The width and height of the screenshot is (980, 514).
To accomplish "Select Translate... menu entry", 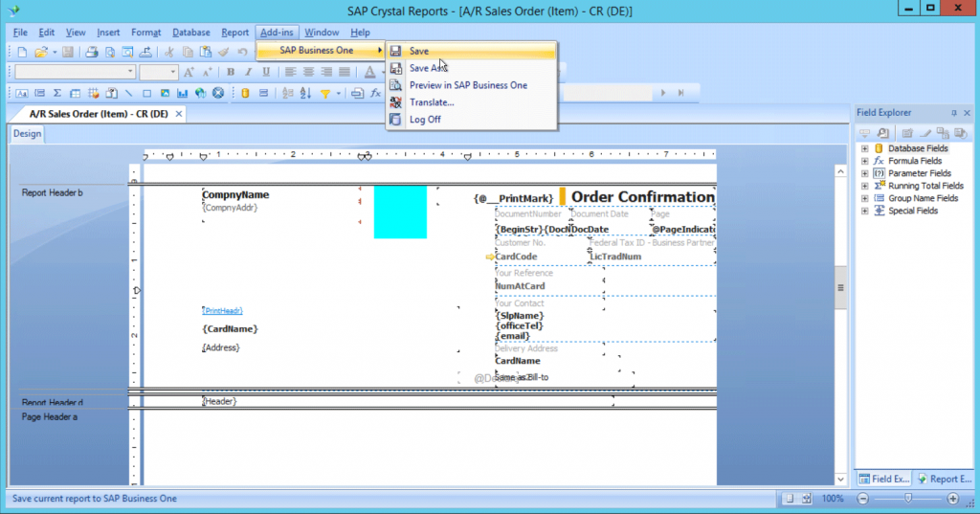I will point(471,102).
